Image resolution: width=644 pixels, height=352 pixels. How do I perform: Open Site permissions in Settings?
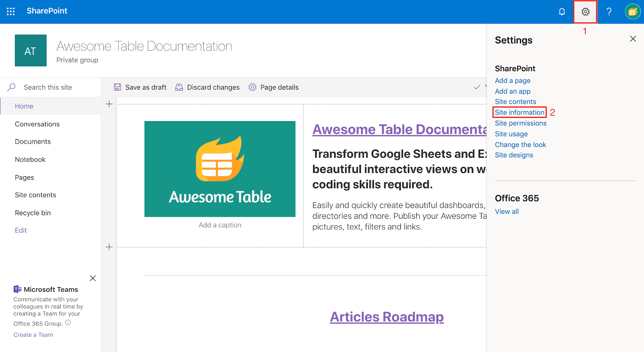coord(520,123)
